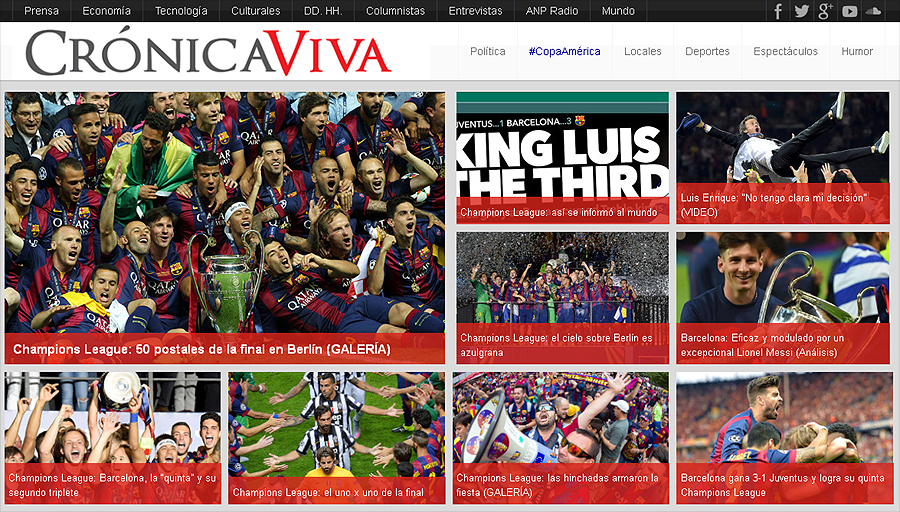This screenshot has width=900, height=512.
Task: Open the Humor section tab
Action: 857,52
